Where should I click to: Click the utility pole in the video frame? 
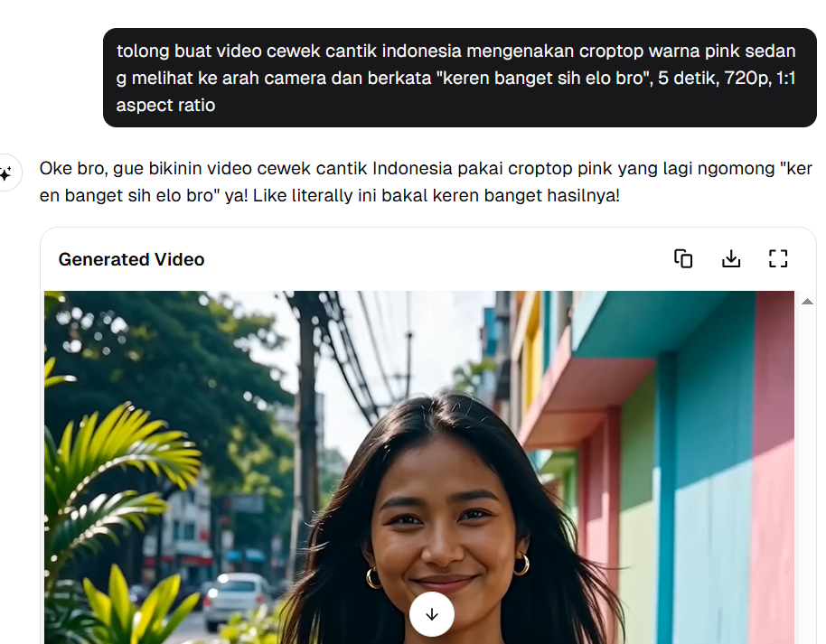pyautogui.click(x=306, y=434)
